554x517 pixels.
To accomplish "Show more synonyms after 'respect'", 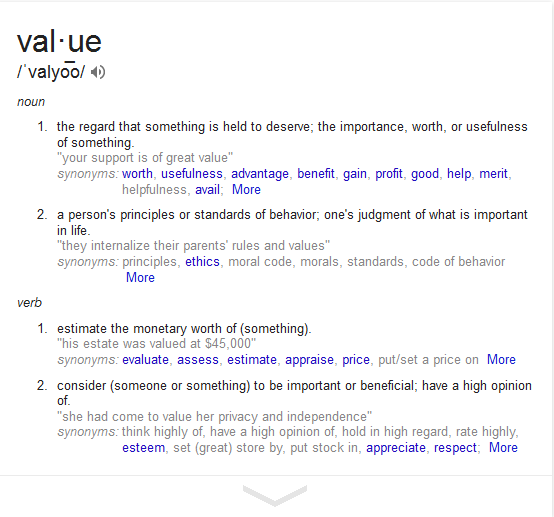I will click(x=503, y=448).
